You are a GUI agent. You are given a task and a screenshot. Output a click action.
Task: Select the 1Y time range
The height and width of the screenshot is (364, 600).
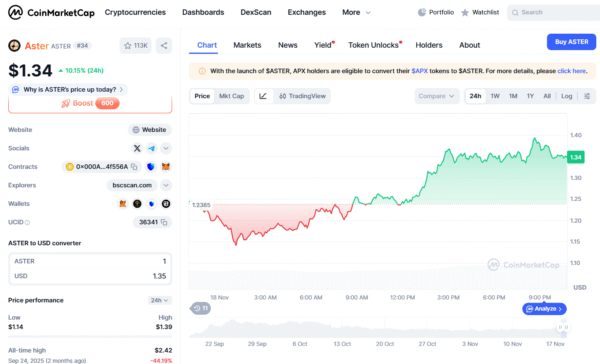(x=530, y=96)
